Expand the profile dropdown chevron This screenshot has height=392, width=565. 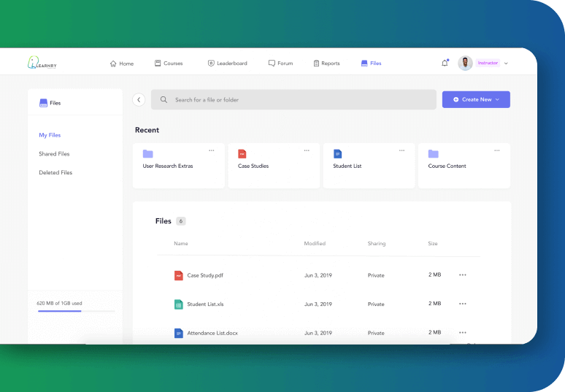pos(506,64)
